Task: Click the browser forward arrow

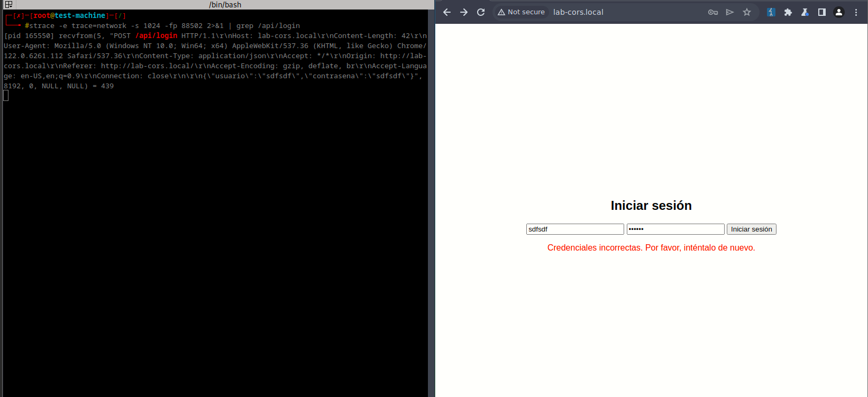Action: click(464, 12)
